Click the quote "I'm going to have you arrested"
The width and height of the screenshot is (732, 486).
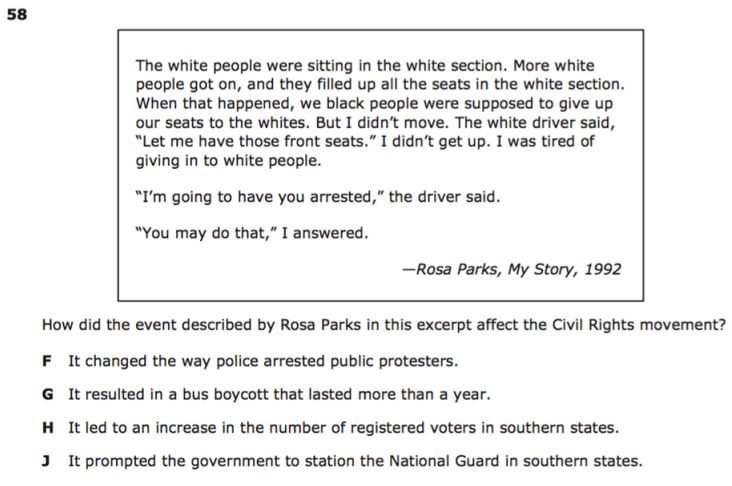(x=260, y=197)
